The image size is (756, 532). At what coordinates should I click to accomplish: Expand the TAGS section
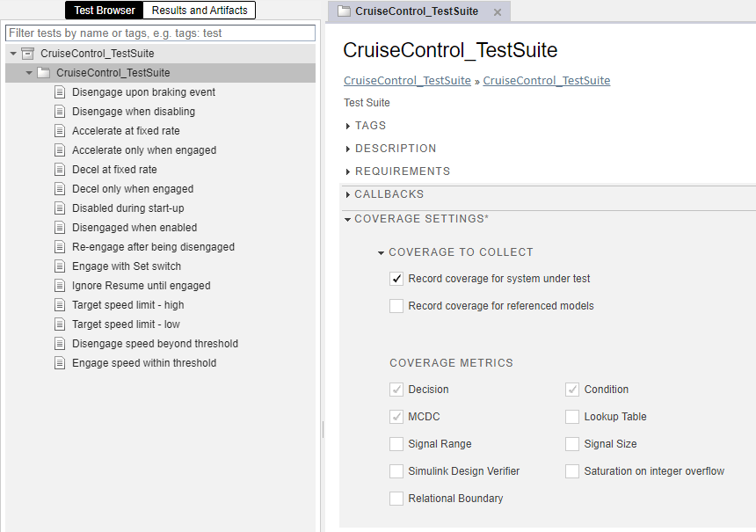click(x=349, y=126)
